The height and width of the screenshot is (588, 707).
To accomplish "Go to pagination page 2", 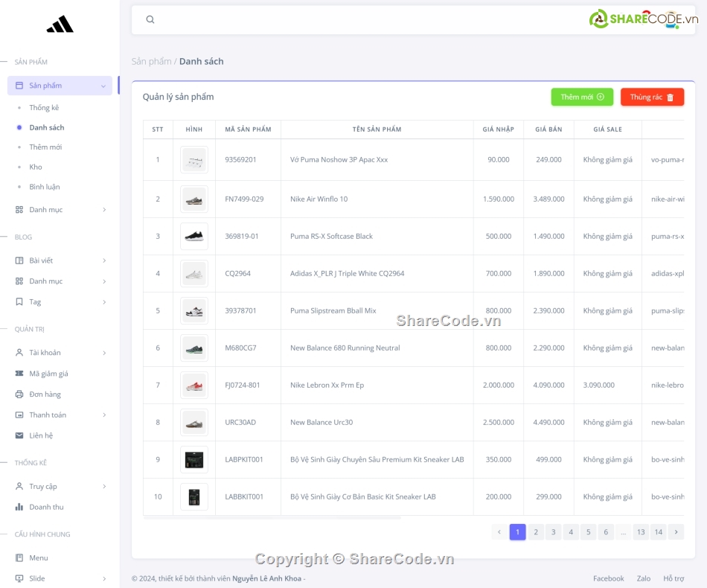I will point(536,532).
